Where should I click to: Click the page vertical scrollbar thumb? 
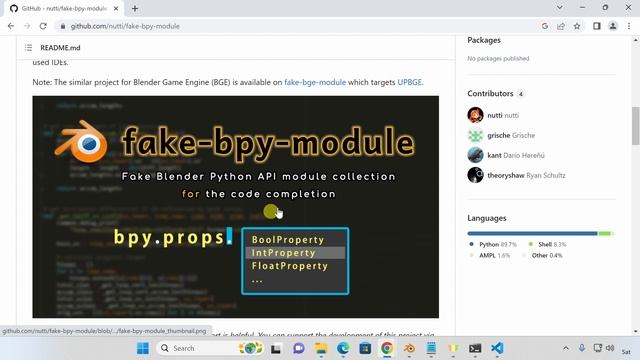tap(636, 126)
